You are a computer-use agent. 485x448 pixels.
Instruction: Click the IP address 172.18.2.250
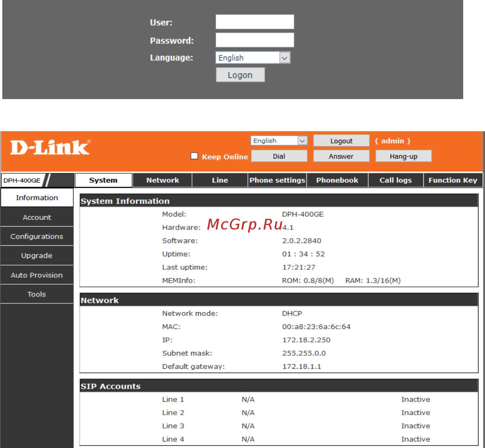point(306,340)
